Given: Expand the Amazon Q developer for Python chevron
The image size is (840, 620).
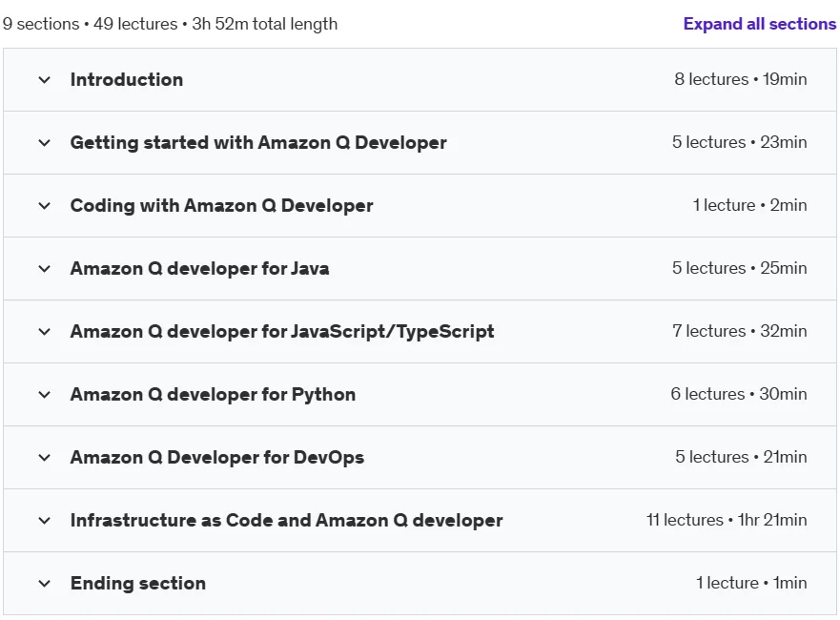Looking at the screenshot, I should point(45,394).
